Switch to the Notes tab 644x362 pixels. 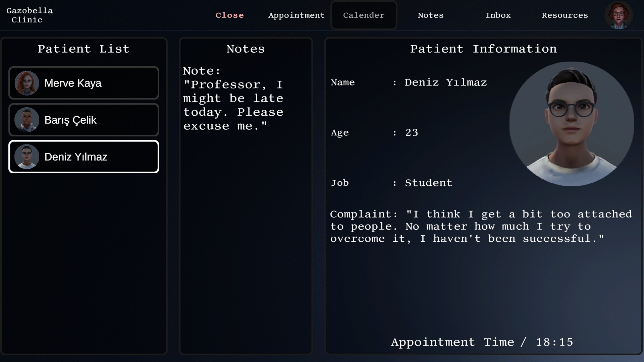[431, 15]
